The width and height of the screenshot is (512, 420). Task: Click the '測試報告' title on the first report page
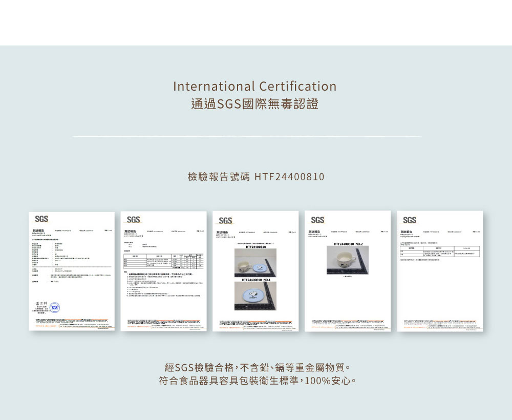[38, 230]
